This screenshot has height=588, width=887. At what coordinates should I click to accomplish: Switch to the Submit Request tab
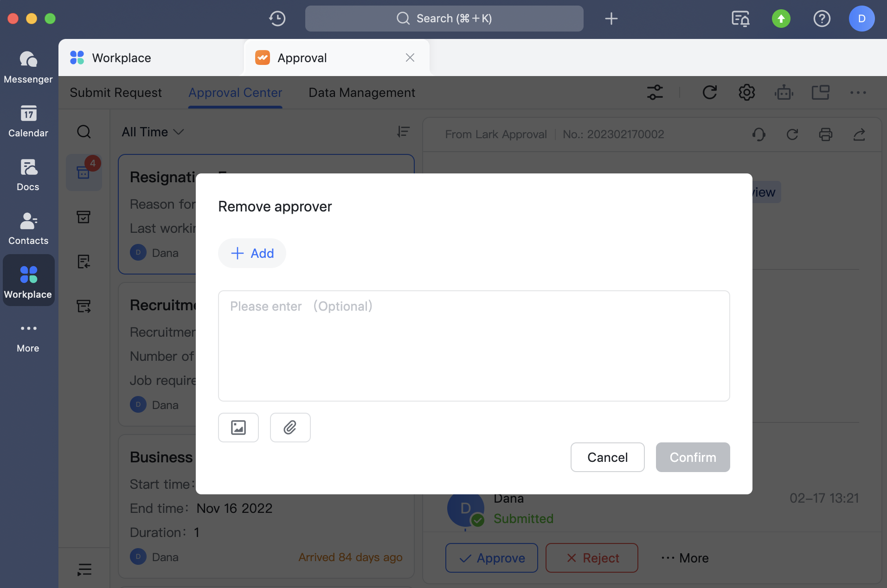coord(116,92)
